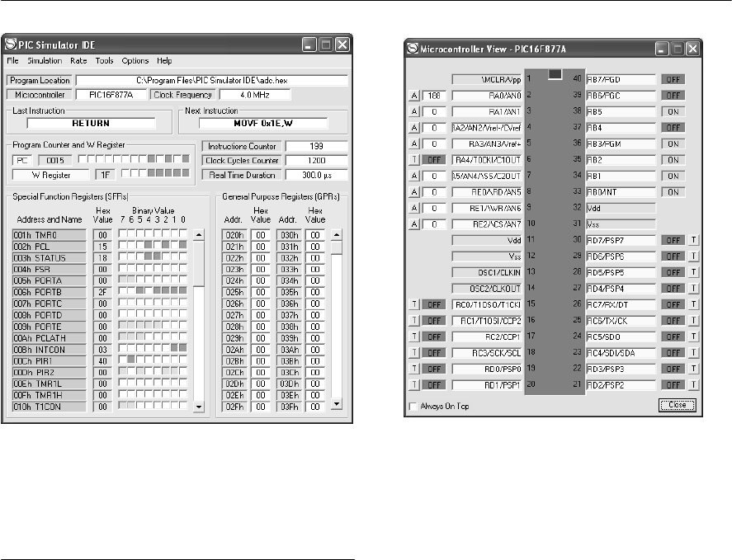732x560 pixels.
Task: Toggle RB7/PGD pin state indicator
Action: click(673, 80)
